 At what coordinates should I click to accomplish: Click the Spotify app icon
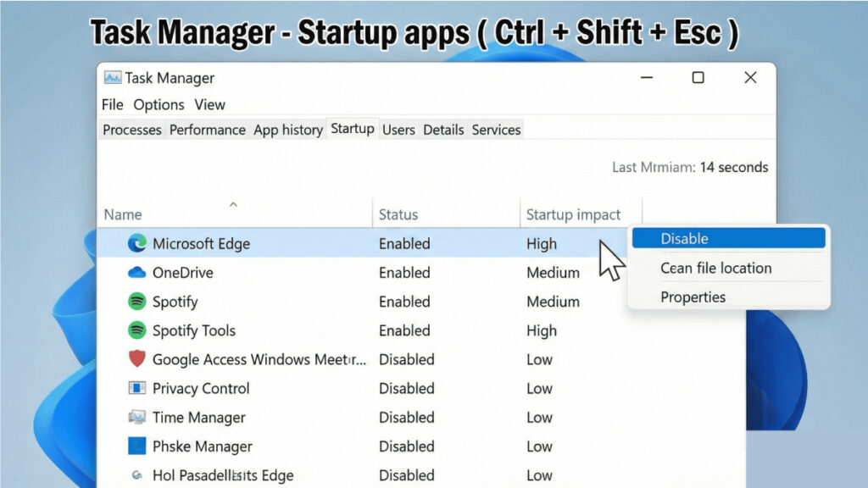[136, 302]
